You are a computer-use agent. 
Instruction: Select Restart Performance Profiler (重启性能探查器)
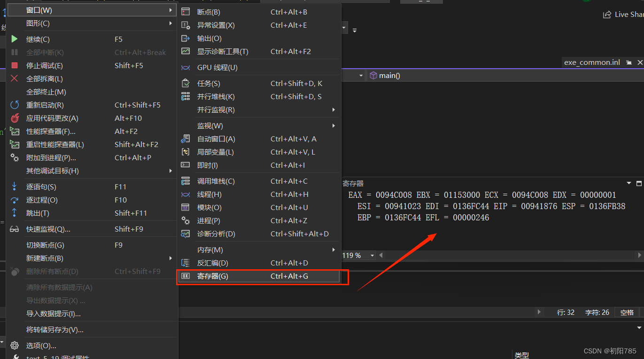92,144
